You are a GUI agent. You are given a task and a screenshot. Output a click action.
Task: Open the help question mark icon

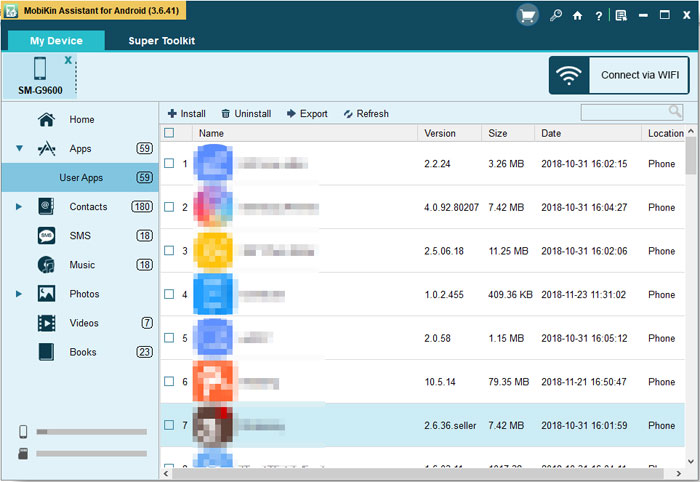click(x=598, y=16)
